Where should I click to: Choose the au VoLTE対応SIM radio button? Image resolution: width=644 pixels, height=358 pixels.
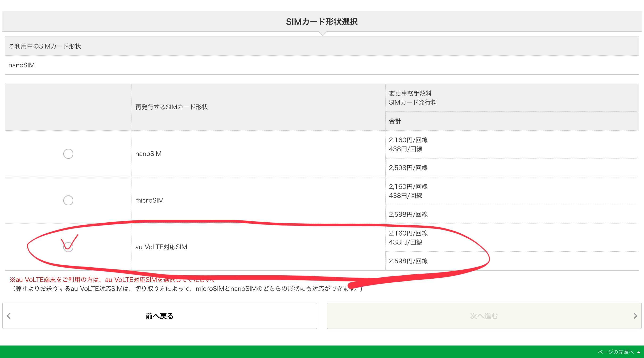tap(68, 247)
